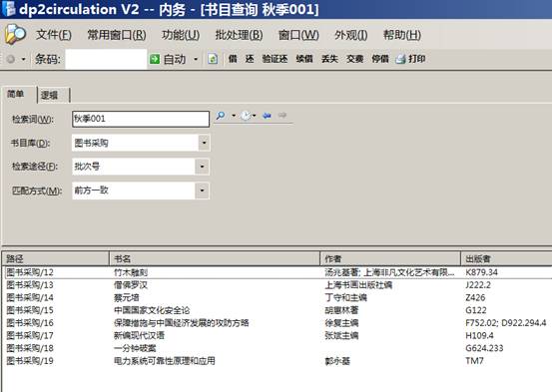Expand the 匹配方式 combo box
Image resolution: width=552 pixels, height=392 pixels.
point(202,191)
